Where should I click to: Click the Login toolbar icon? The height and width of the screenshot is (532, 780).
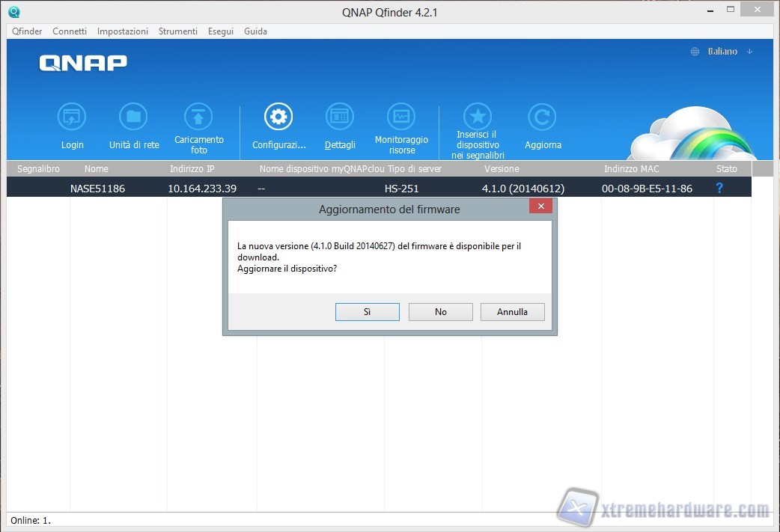pos(72,117)
